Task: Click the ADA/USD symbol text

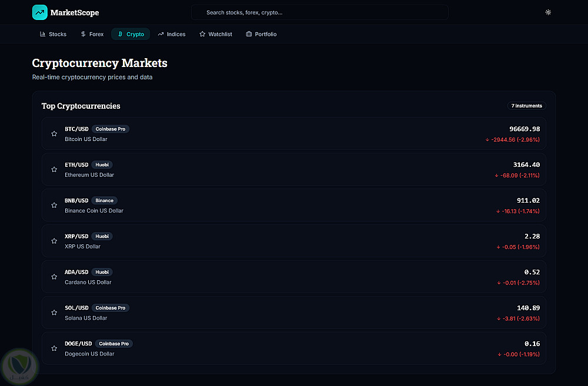Action: 76,272
